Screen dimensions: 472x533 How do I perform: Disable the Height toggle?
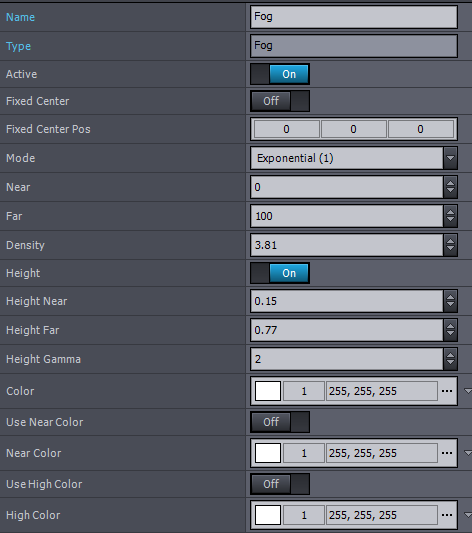pos(280,273)
